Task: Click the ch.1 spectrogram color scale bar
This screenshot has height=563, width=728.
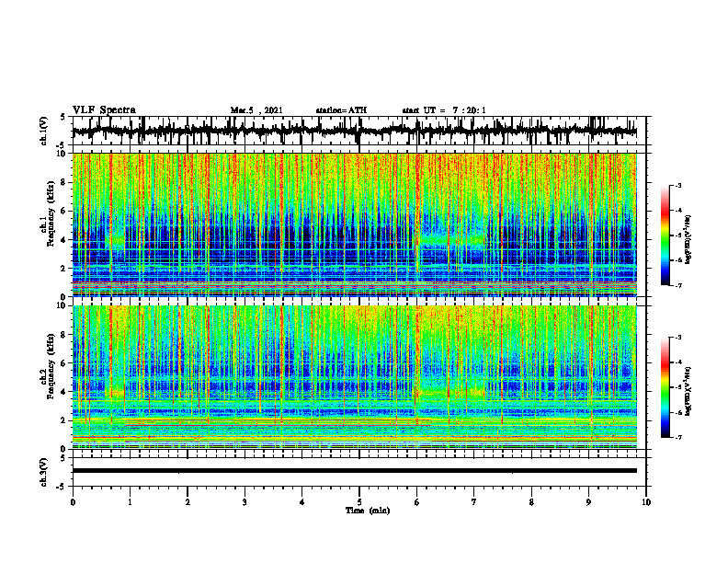Action: pyautogui.click(x=665, y=236)
